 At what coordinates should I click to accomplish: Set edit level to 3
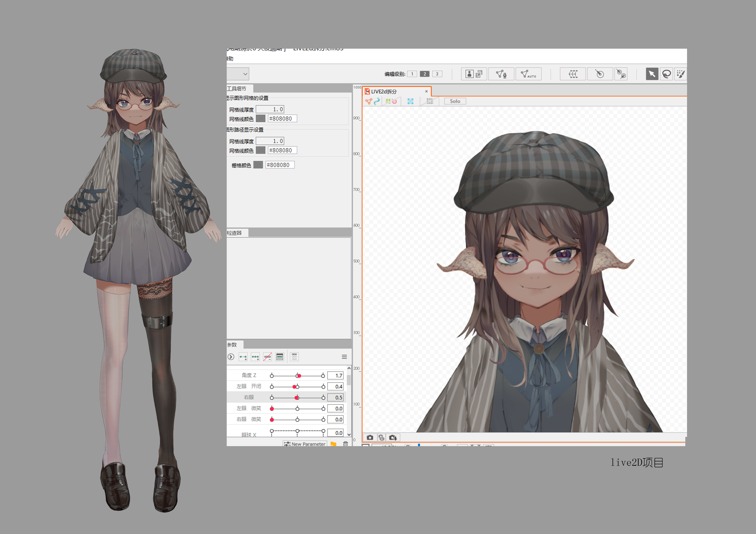point(437,74)
